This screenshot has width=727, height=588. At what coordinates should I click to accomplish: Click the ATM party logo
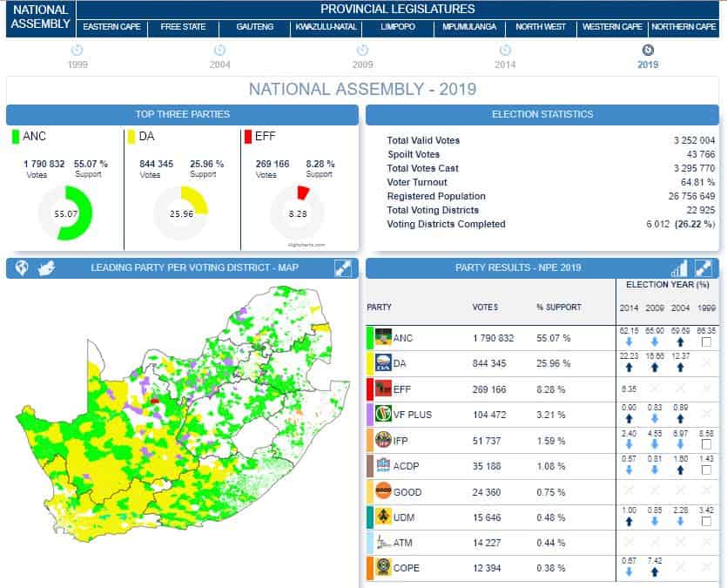(x=383, y=542)
